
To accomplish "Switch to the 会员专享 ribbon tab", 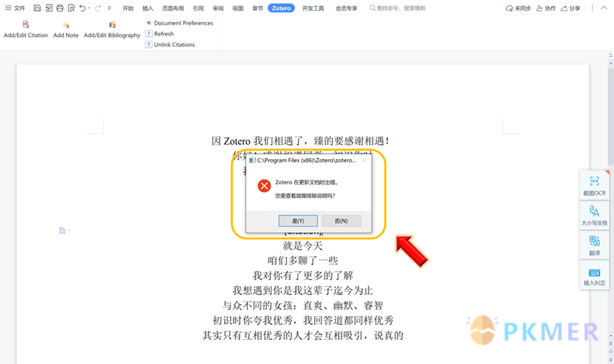I will (x=346, y=9).
